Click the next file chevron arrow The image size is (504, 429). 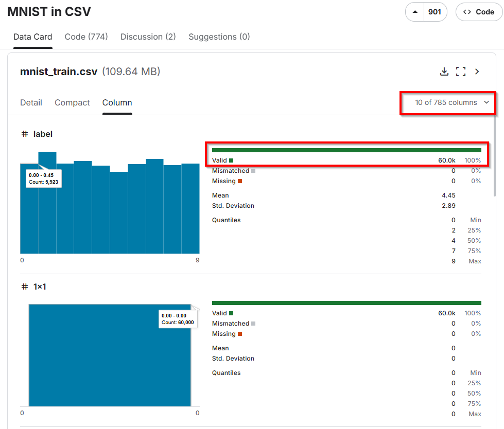click(x=477, y=71)
